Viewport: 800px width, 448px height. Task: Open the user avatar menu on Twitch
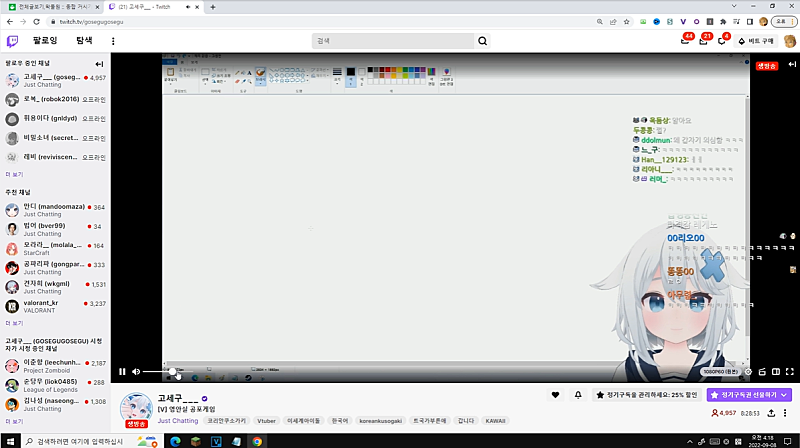click(789, 41)
